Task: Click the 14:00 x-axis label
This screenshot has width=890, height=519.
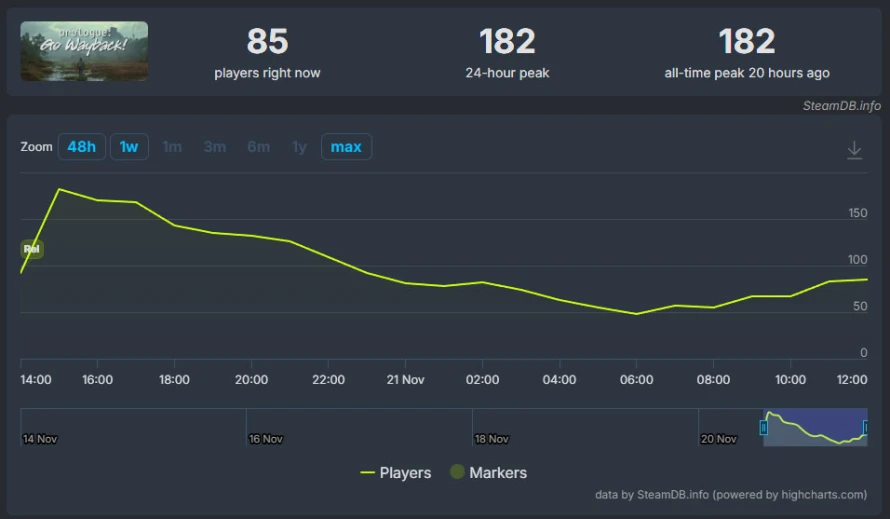Action: pyautogui.click(x=36, y=379)
